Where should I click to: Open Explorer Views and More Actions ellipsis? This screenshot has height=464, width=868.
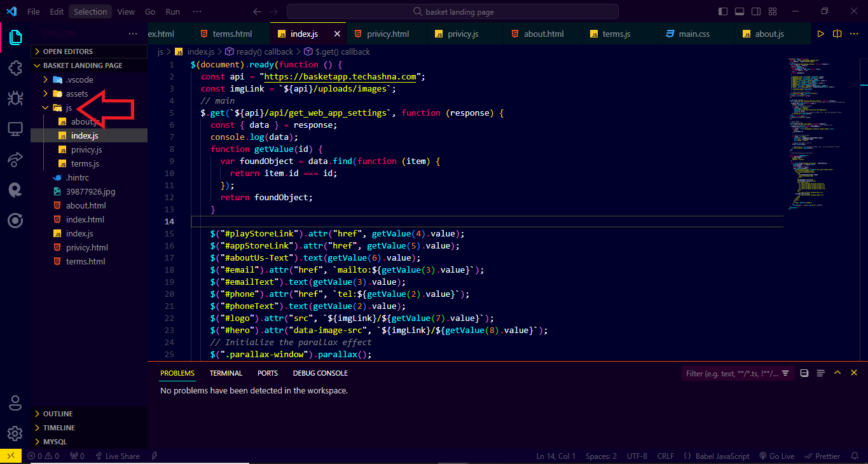click(x=133, y=34)
